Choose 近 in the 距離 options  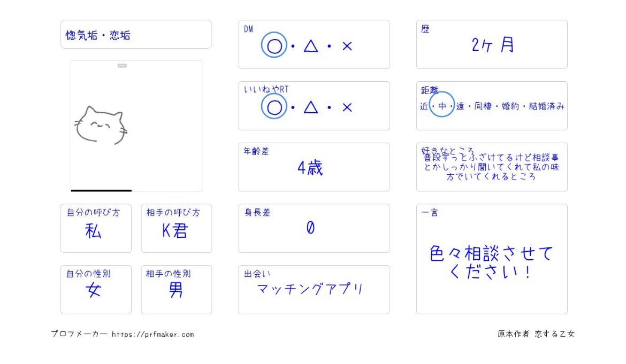(424, 106)
